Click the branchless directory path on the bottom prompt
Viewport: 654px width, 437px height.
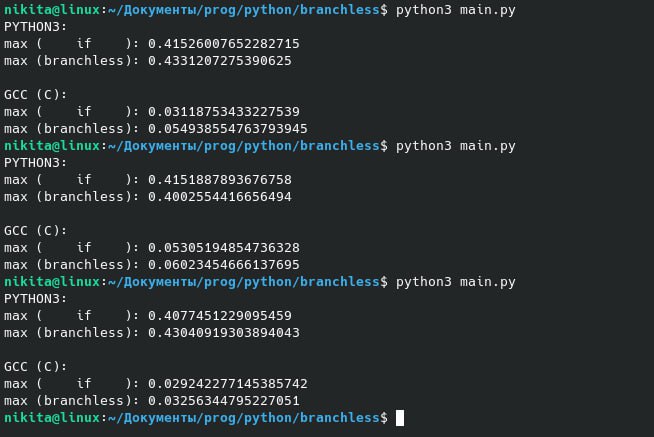[x=244, y=418]
